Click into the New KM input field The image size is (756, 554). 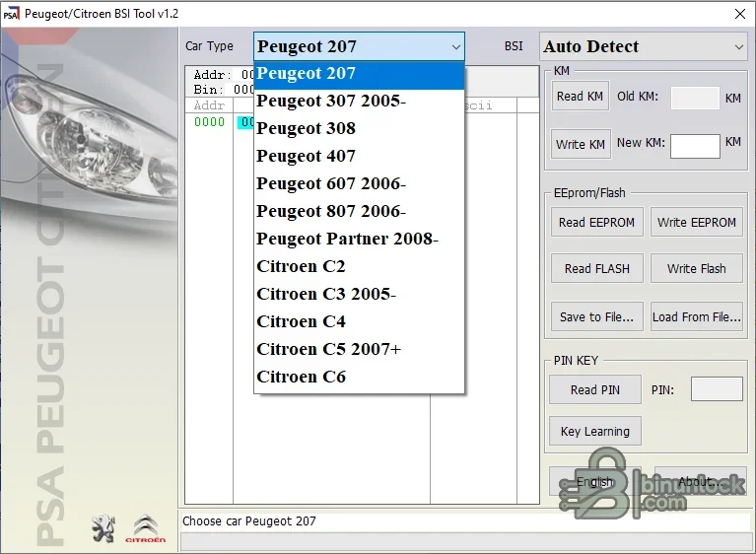[695, 146]
